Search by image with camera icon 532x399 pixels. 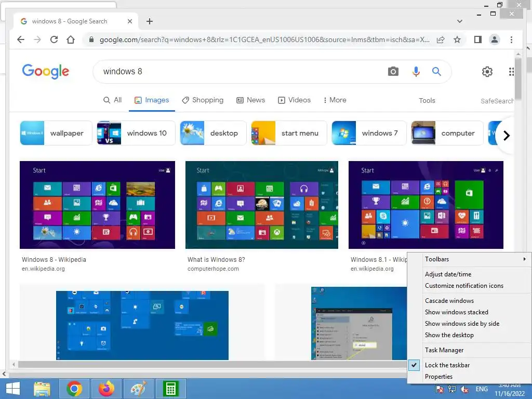coord(393,72)
